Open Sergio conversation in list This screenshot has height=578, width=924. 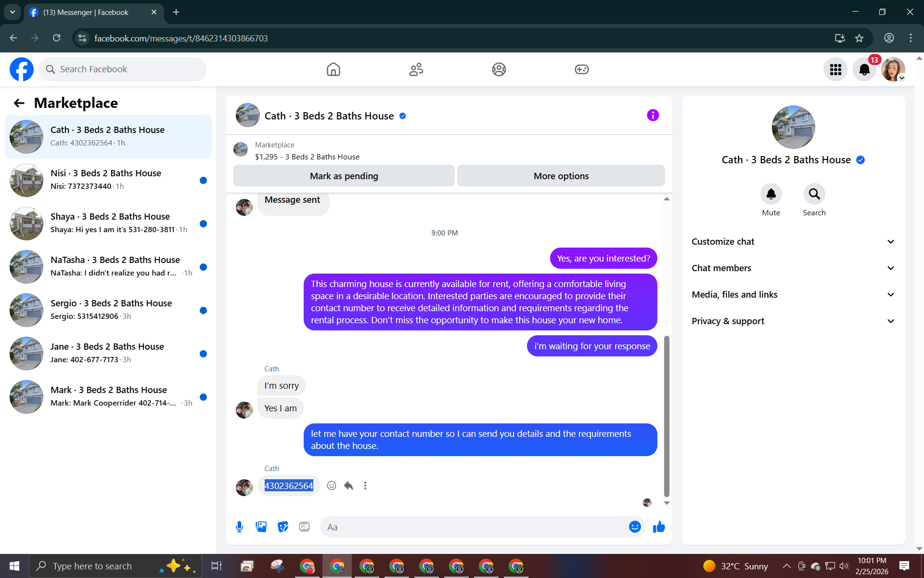[x=108, y=310]
